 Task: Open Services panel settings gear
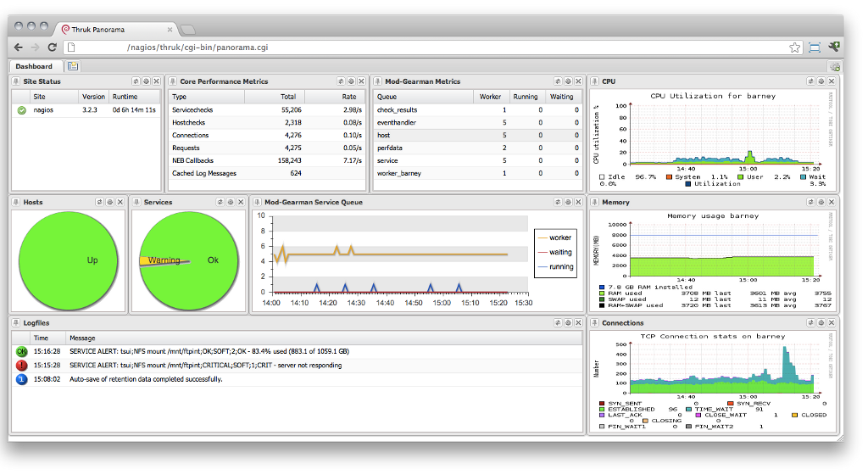pyautogui.click(x=231, y=202)
